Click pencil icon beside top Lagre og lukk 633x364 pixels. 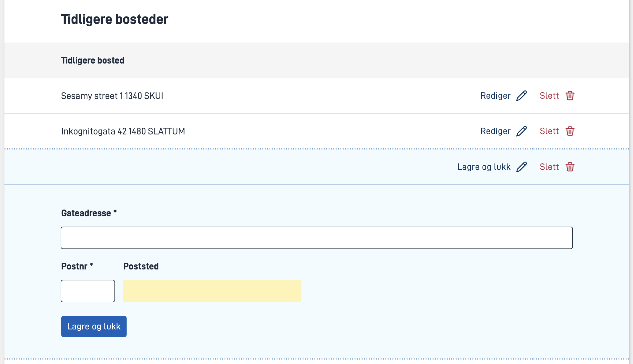[x=521, y=167]
